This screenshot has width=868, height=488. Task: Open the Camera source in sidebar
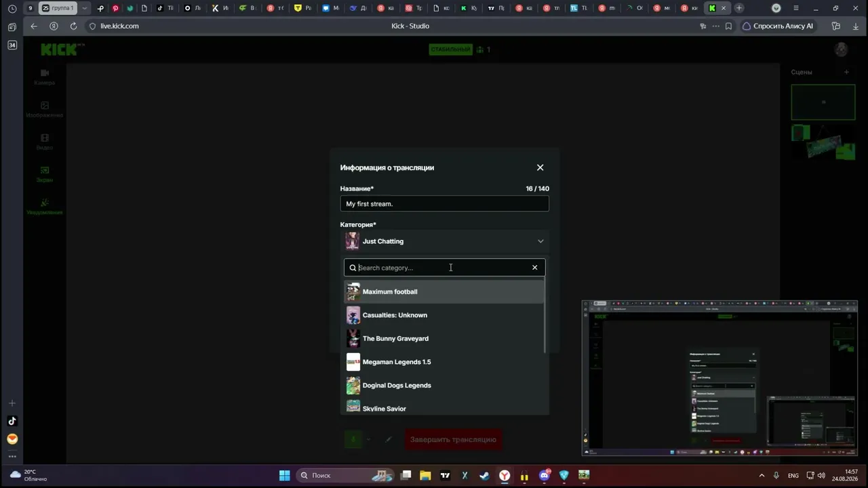coord(45,77)
